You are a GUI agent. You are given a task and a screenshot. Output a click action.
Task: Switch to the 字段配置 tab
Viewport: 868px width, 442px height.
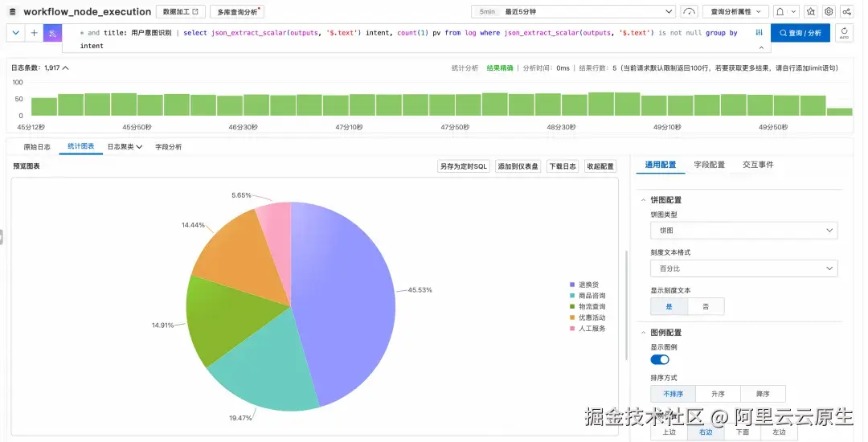click(x=709, y=165)
